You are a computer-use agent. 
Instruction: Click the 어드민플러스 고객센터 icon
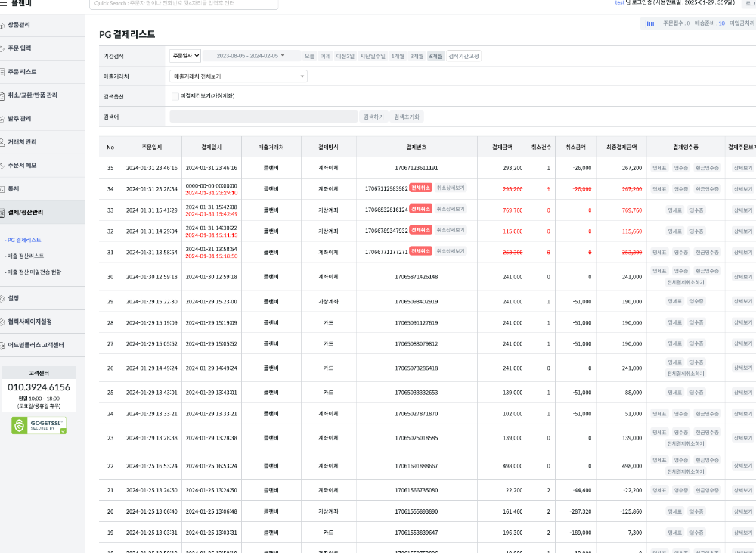[2, 346]
